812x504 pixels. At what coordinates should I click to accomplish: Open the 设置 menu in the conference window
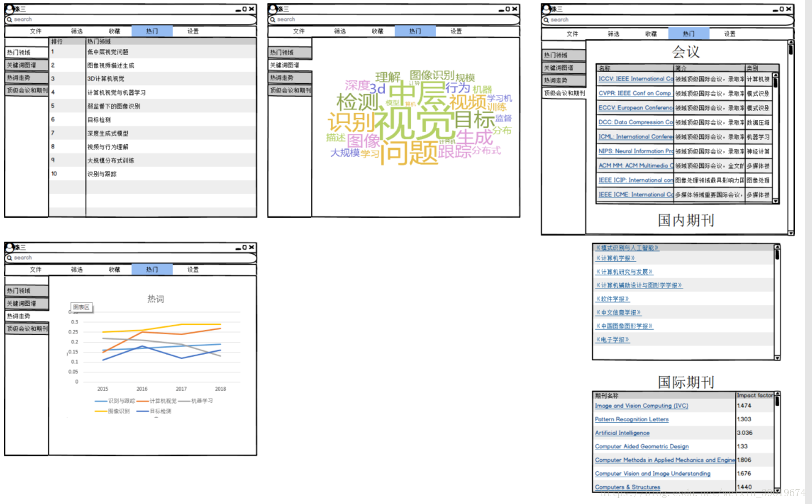[730, 34]
